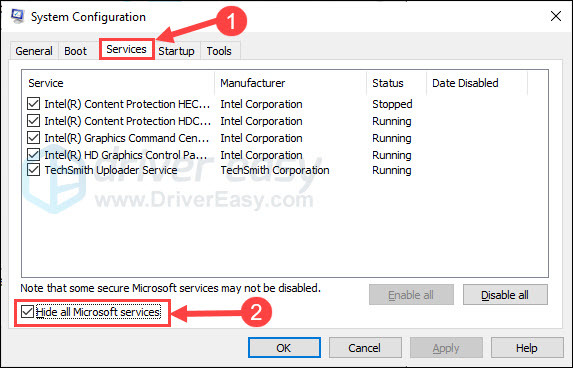Open Help for System Configuration
The image size is (573, 368).
pos(527,348)
